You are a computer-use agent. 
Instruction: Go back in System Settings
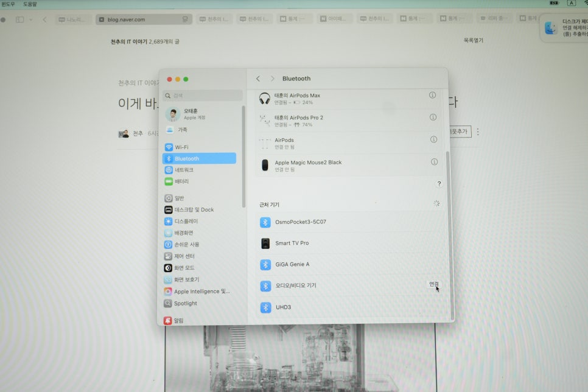pos(258,79)
